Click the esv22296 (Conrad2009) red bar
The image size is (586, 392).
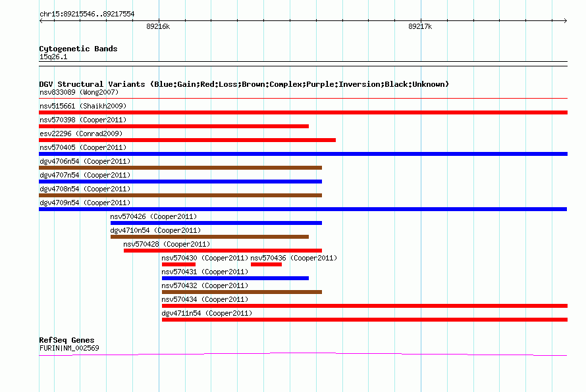tap(187, 140)
